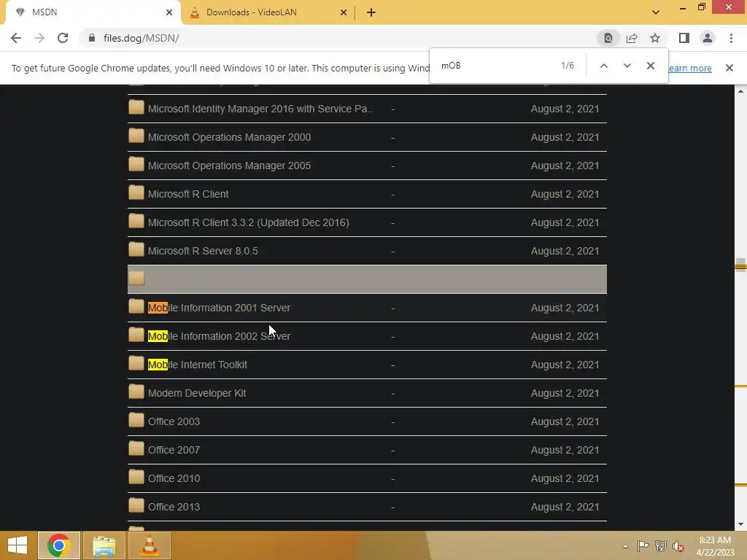
Task: Open Microsoft Operations Manager 2005 folder
Action: coord(229,166)
